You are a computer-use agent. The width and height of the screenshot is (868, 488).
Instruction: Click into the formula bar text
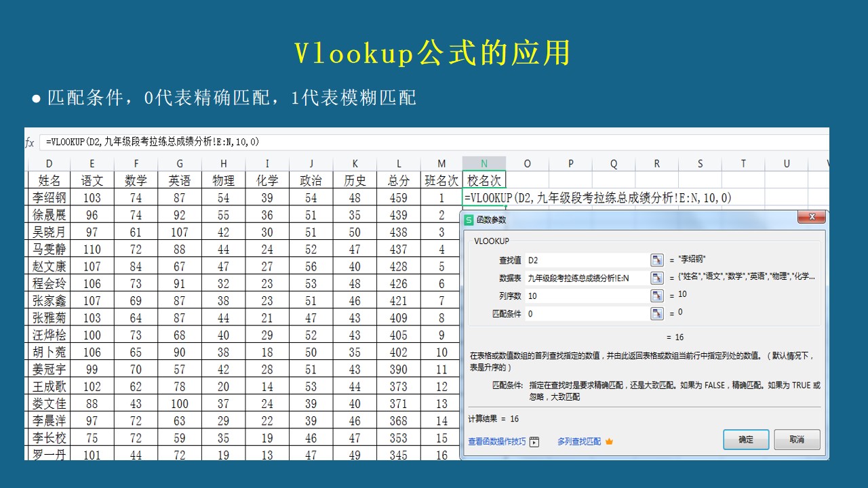pos(153,142)
